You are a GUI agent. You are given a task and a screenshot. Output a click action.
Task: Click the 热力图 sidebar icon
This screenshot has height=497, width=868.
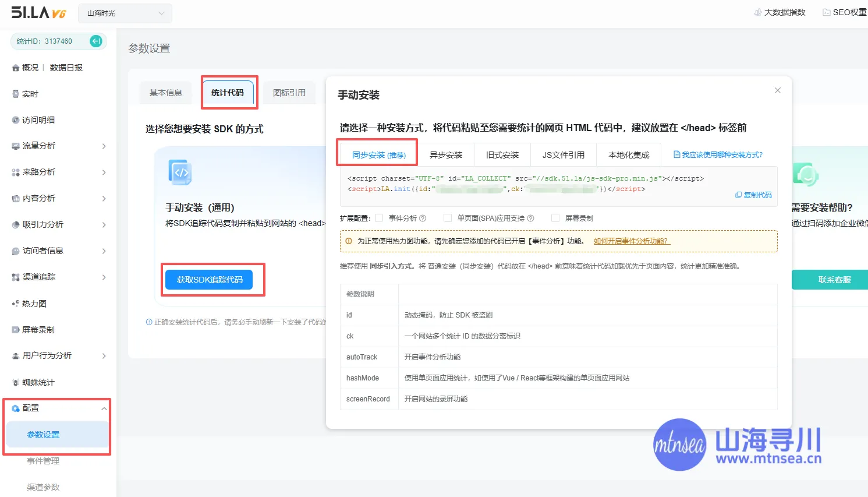(16, 304)
